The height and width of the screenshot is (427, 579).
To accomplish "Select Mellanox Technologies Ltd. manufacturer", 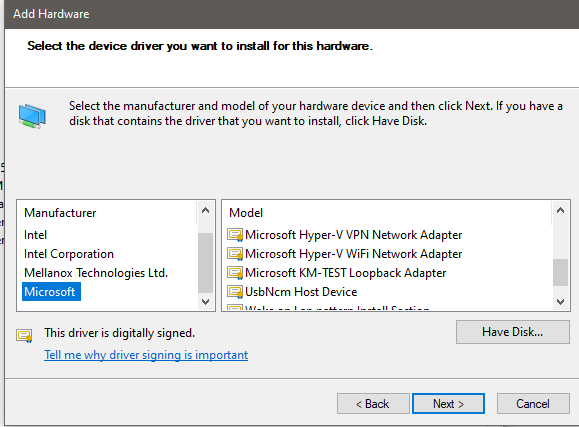I will [96, 273].
